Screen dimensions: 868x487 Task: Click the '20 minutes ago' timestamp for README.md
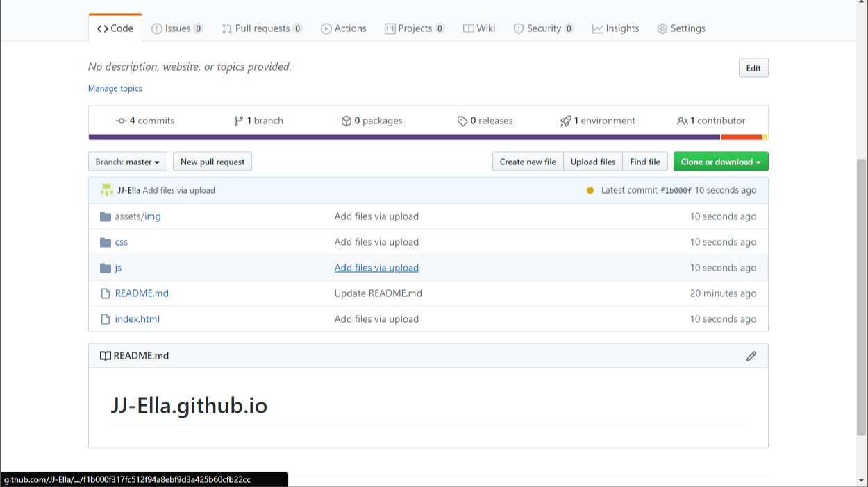[x=723, y=293]
